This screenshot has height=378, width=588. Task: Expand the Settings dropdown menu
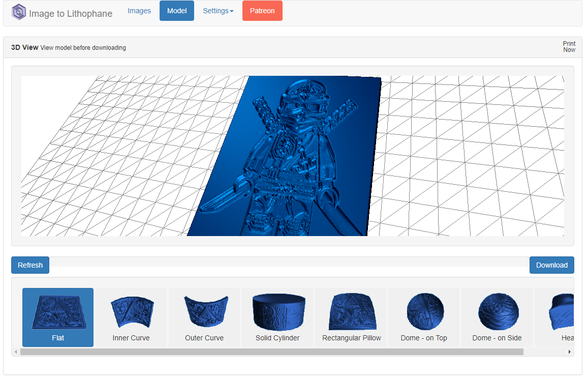218,11
